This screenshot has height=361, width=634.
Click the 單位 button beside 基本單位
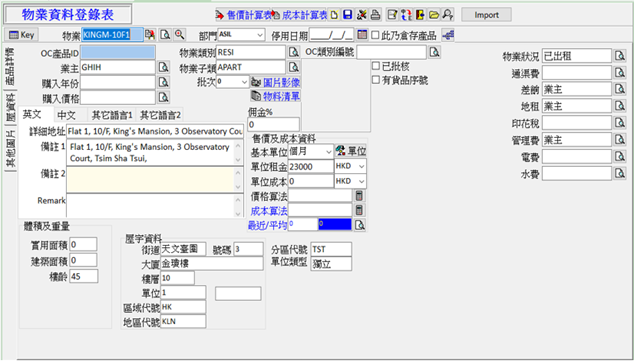(351, 152)
